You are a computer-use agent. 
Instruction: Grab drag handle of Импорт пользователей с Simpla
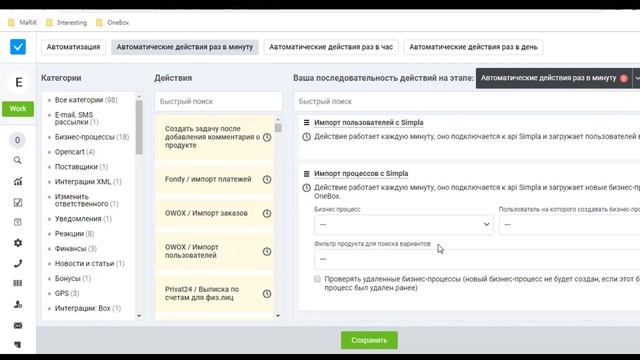coord(307,122)
